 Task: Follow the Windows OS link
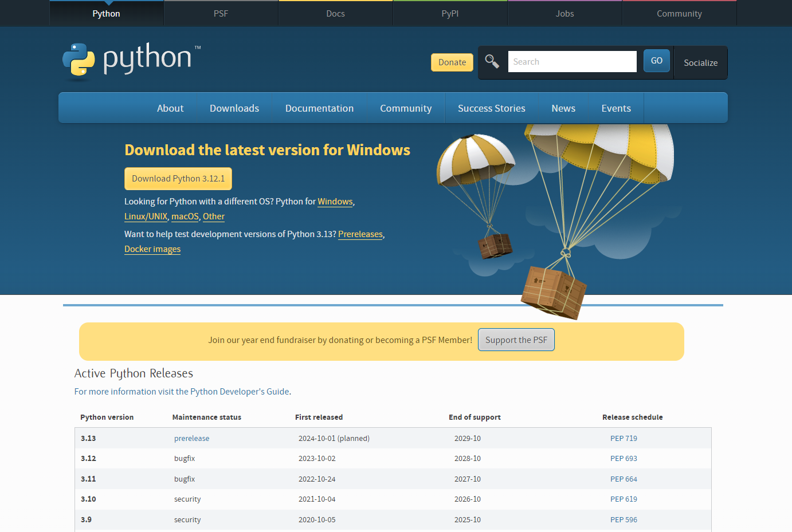click(335, 202)
